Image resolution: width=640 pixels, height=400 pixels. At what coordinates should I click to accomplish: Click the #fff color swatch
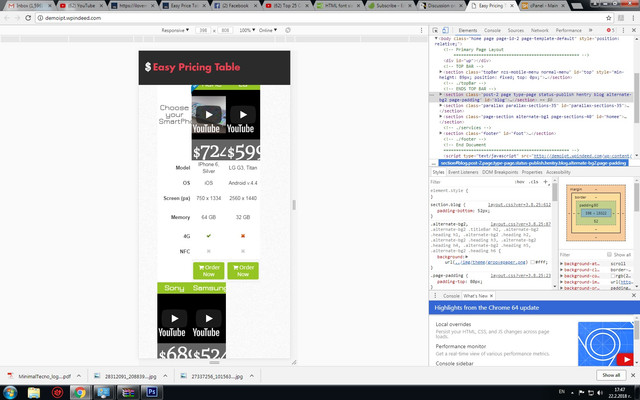point(532,262)
